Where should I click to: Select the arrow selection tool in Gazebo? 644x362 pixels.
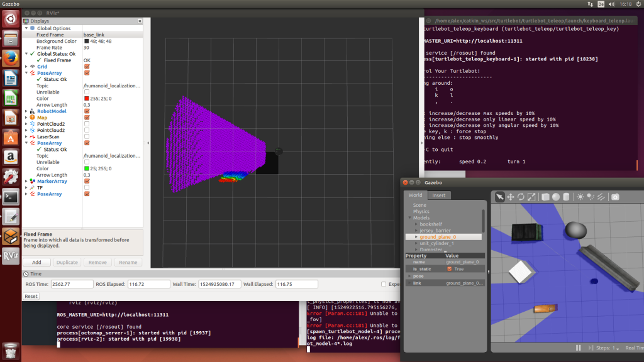click(499, 197)
